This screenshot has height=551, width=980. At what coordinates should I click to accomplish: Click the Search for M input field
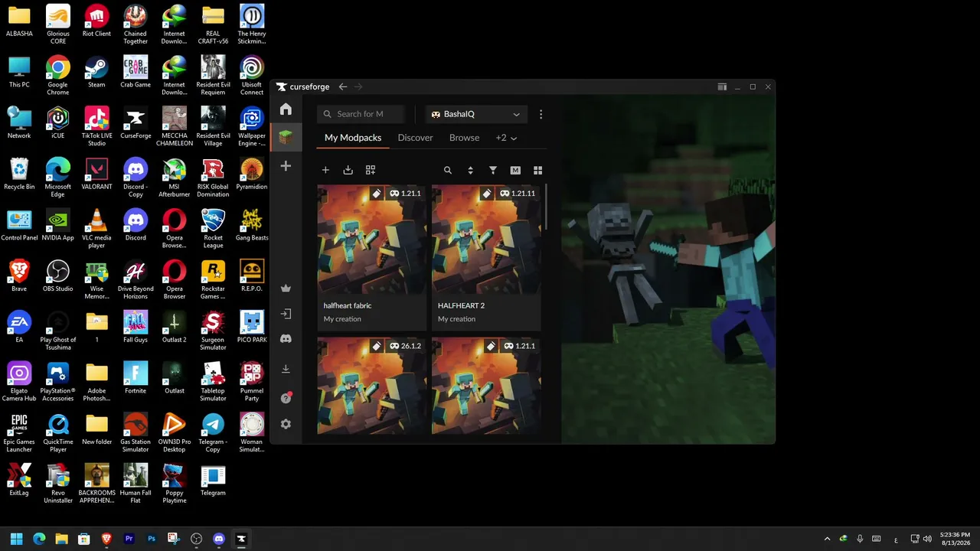point(363,114)
